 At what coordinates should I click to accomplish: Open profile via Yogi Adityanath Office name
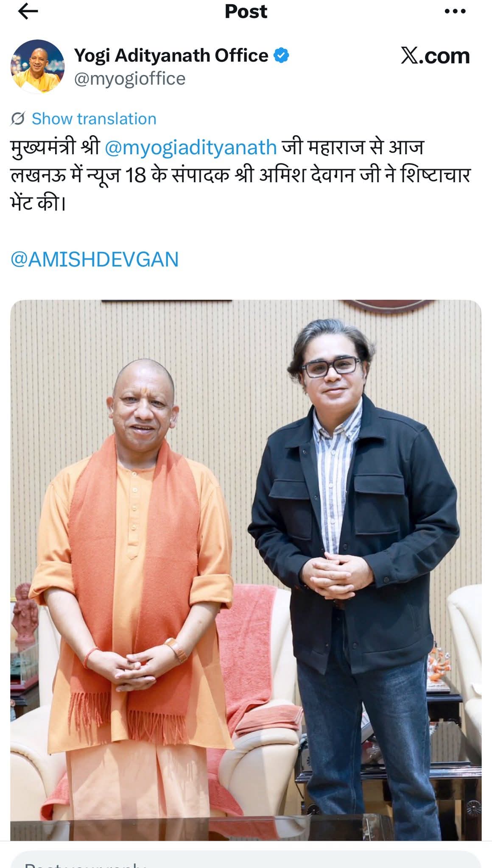(x=171, y=56)
